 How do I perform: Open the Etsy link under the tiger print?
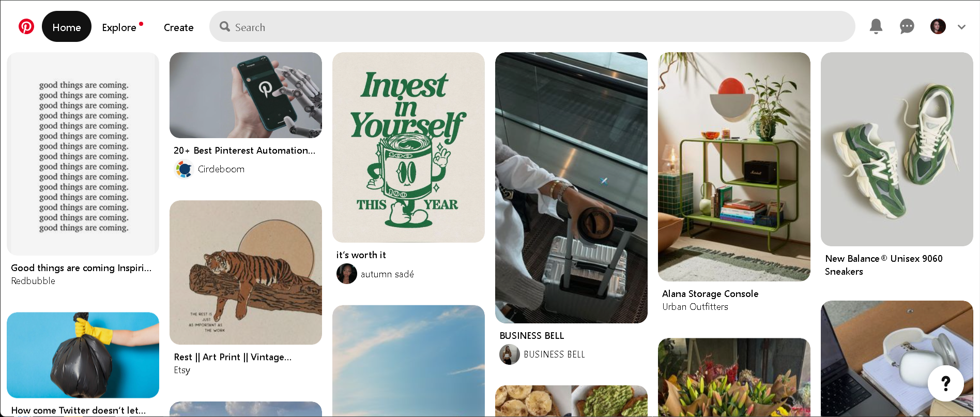[x=182, y=370]
